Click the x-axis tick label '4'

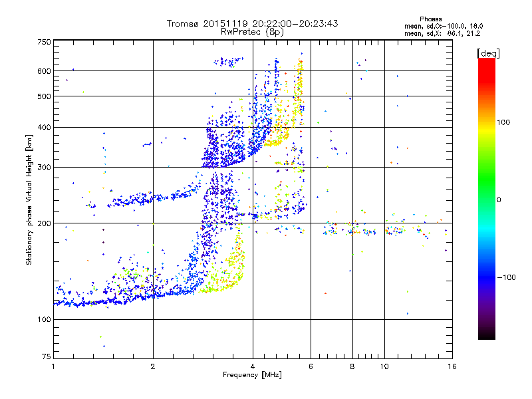pyautogui.click(x=253, y=366)
